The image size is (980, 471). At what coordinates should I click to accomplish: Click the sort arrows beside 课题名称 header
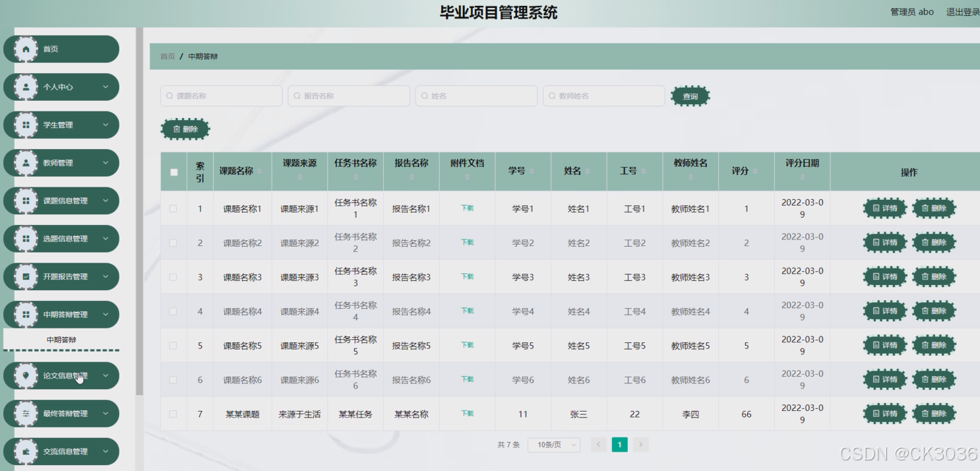click(x=259, y=172)
